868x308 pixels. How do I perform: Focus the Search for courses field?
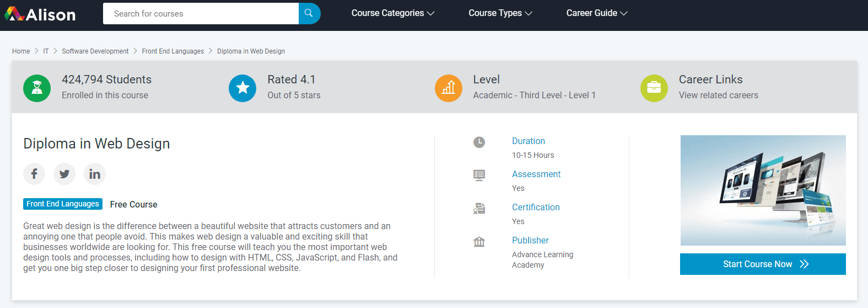click(x=201, y=13)
